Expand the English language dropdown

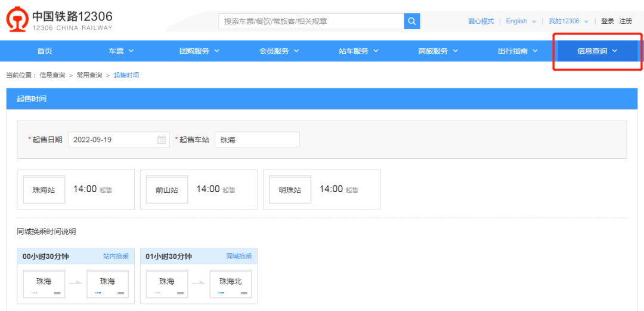click(521, 21)
